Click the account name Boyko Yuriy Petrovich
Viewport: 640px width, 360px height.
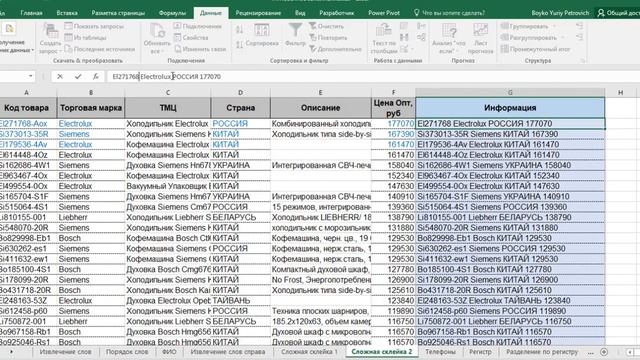coord(560,13)
